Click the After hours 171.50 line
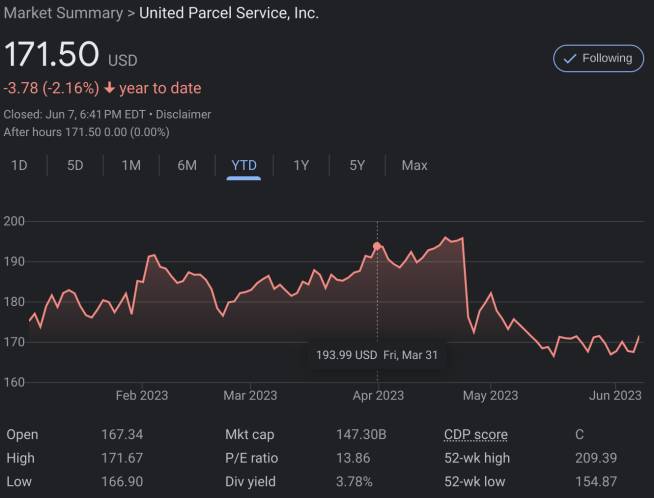This screenshot has height=498, width=654. [86, 132]
